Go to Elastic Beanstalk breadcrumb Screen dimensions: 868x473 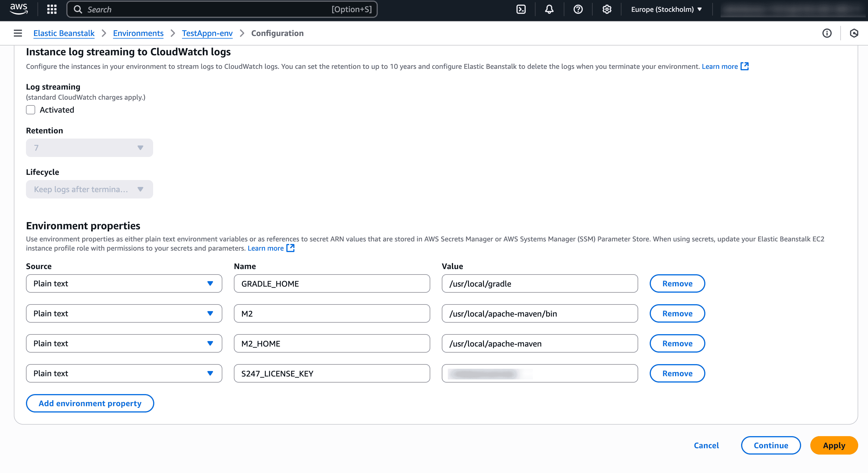point(64,33)
